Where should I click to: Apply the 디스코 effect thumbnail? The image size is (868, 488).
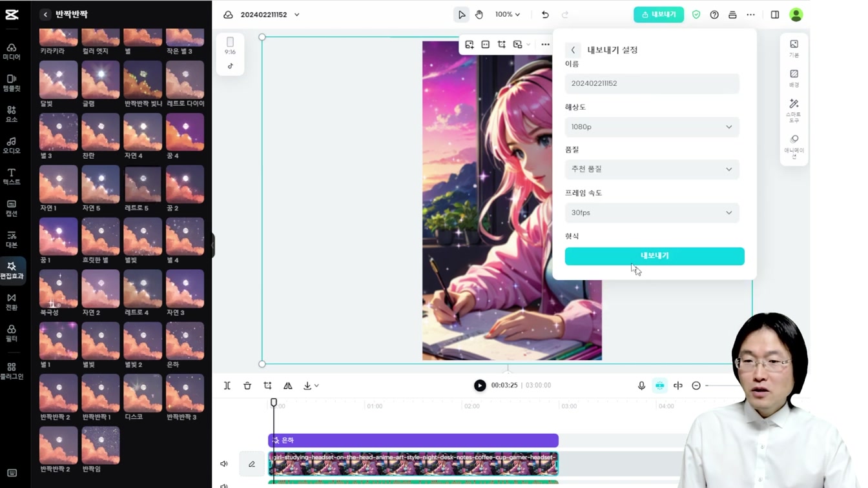[143, 394]
